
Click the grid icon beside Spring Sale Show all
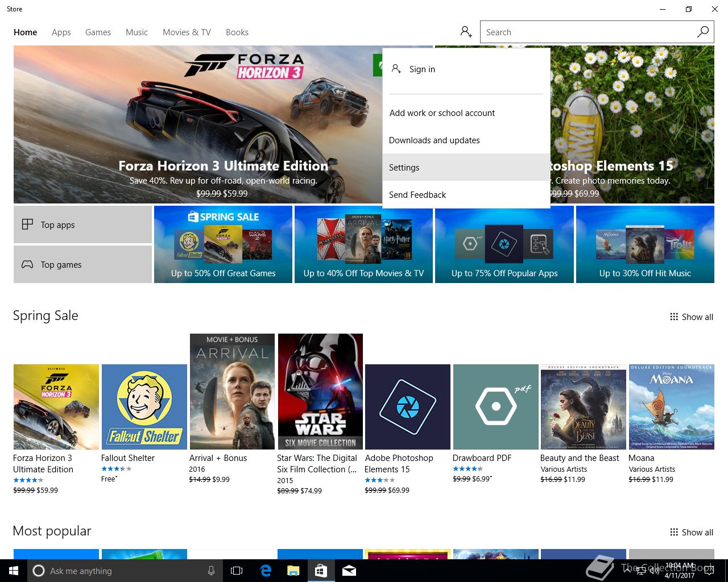tap(674, 317)
